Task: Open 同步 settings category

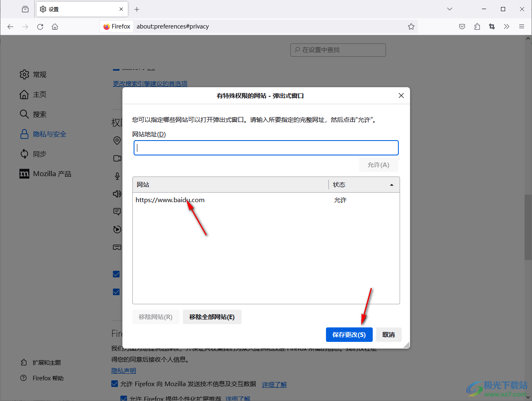Action: click(x=33, y=154)
